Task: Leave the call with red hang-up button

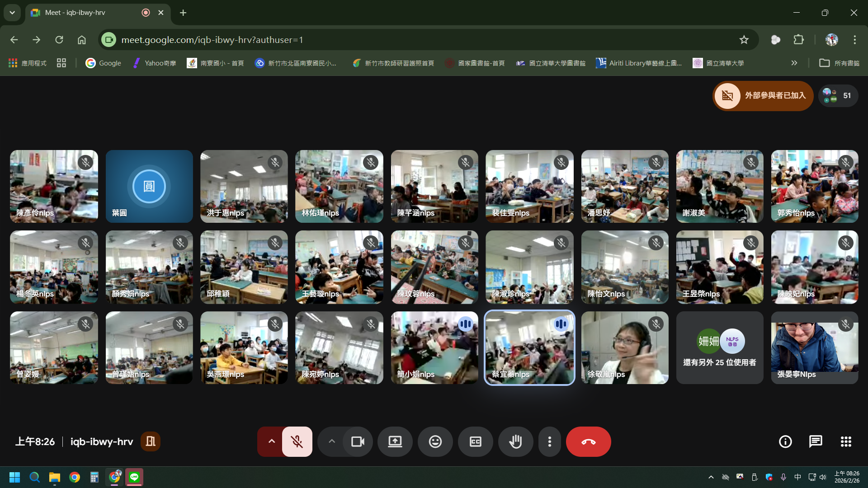Action: 588,441
